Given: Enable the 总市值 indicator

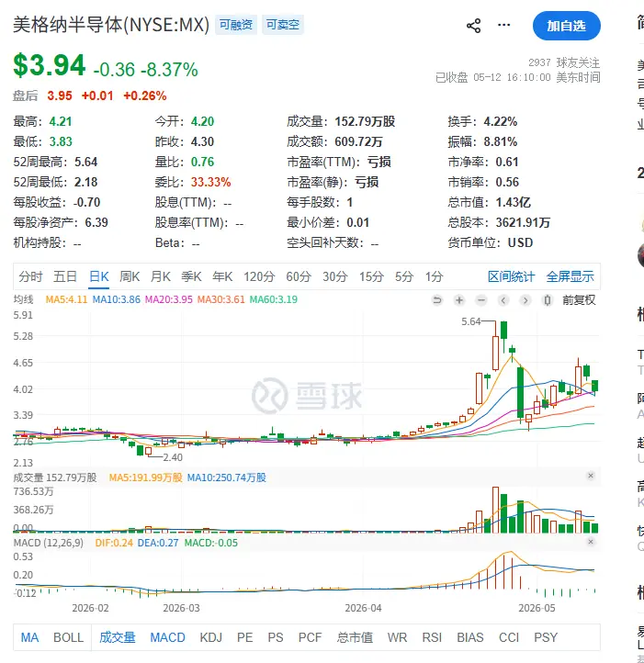Looking at the screenshot, I should coord(355,637).
